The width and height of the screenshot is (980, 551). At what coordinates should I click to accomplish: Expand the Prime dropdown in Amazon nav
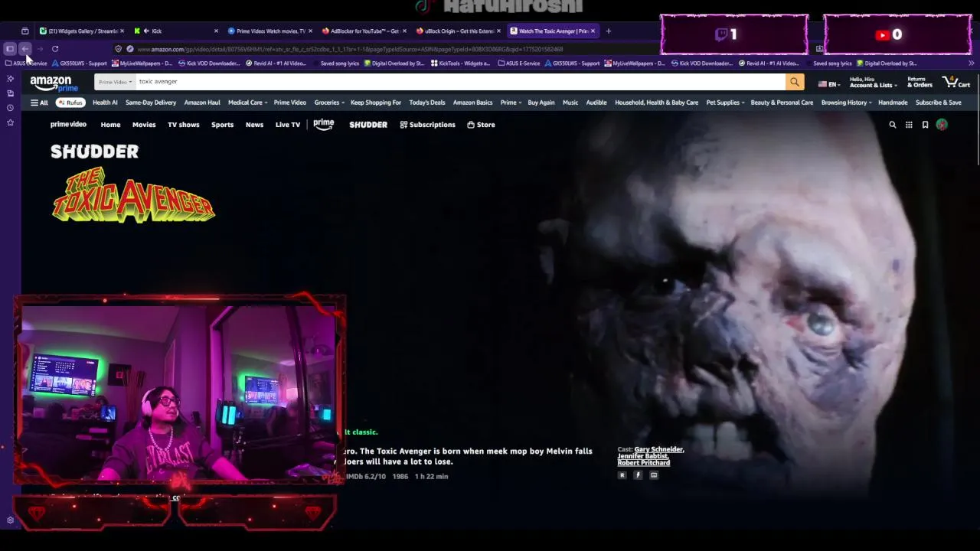pos(511,103)
